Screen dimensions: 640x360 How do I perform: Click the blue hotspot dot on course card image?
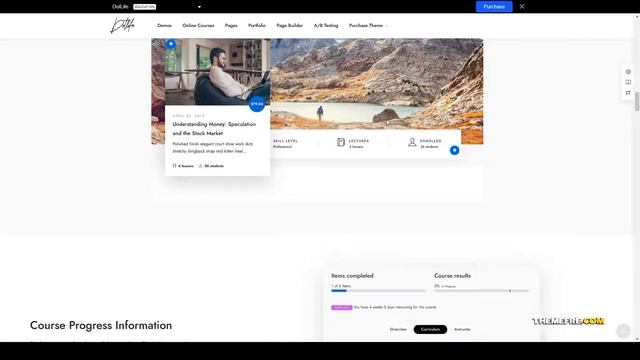tap(171, 44)
